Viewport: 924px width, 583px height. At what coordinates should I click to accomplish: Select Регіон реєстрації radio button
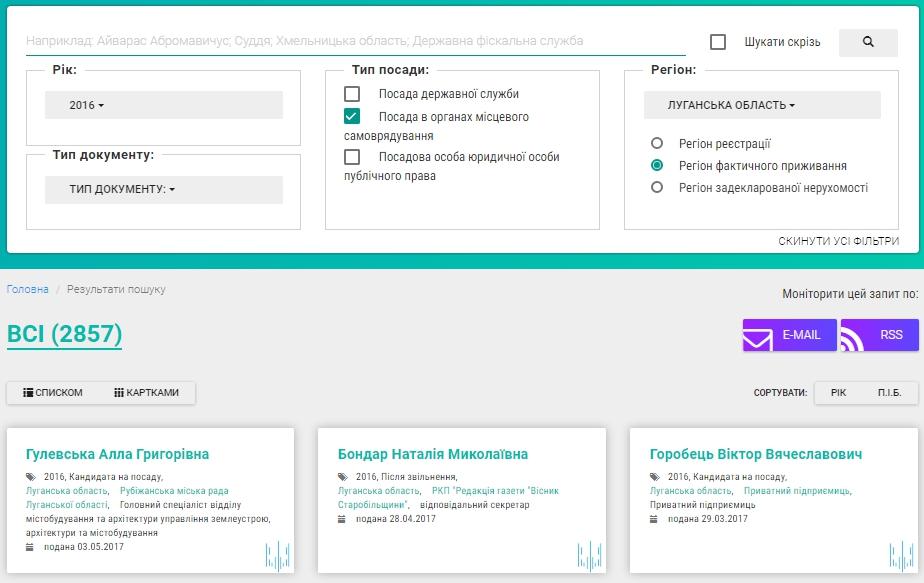click(657, 144)
